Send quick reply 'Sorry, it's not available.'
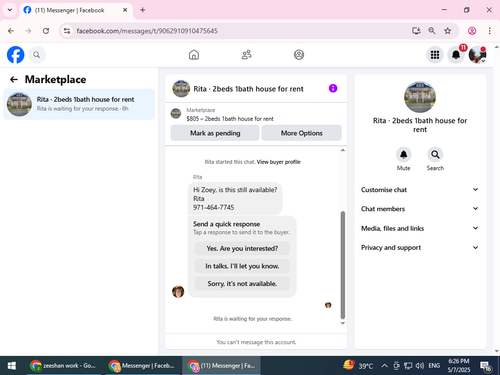500x375 pixels. tap(242, 284)
